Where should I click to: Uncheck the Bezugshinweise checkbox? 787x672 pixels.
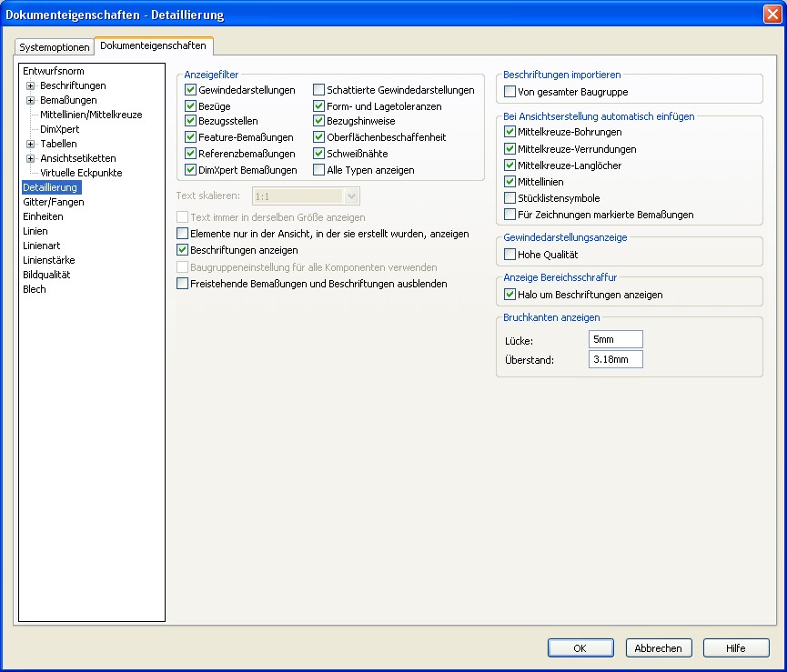pyautogui.click(x=318, y=121)
